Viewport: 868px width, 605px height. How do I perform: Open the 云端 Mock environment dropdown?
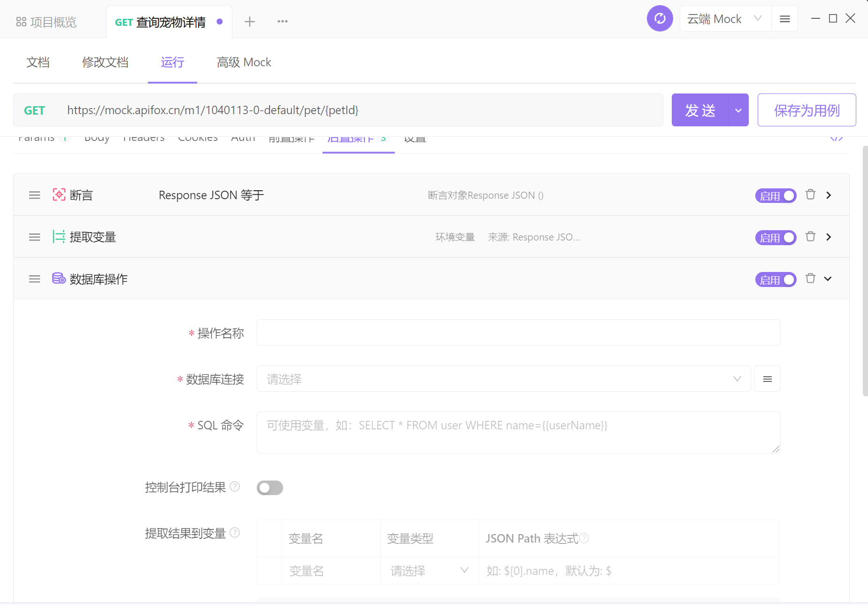pyautogui.click(x=725, y=18)
